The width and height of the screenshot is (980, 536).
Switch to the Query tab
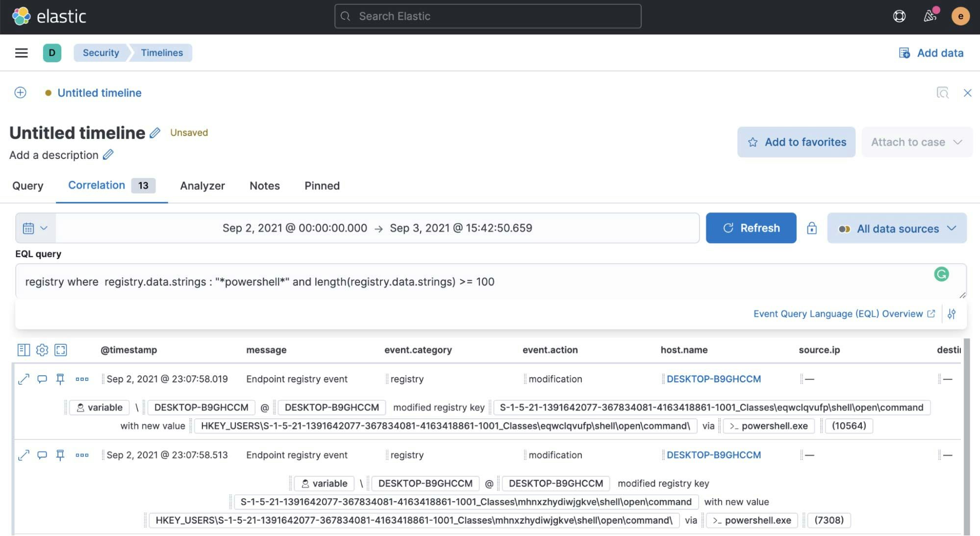(x=27, y=185)
